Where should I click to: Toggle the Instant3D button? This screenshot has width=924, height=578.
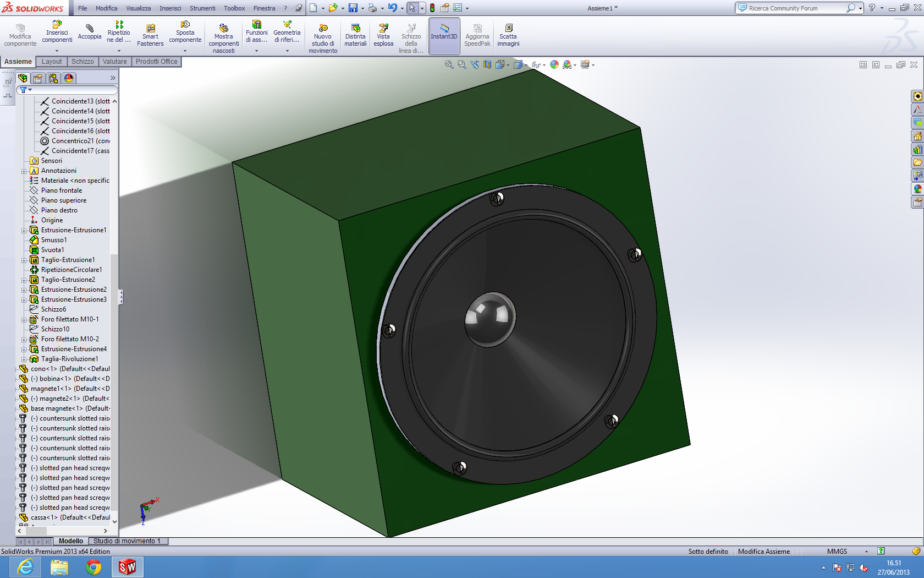[444, 32]
